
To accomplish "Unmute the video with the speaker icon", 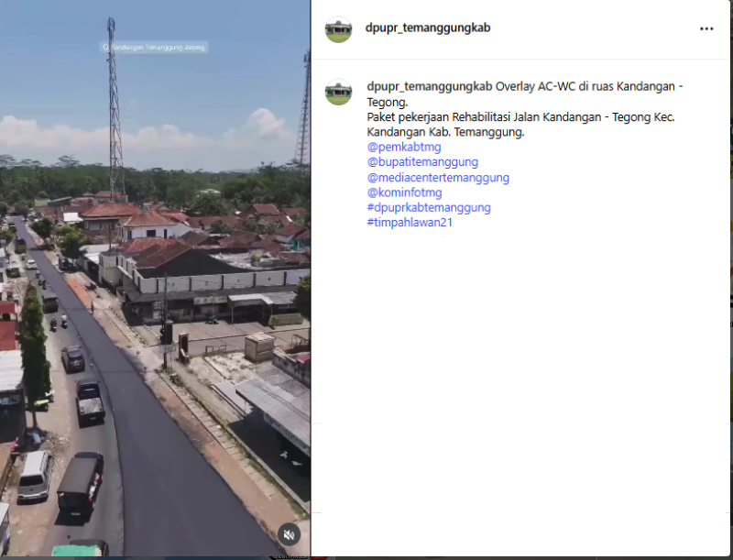I will click(x=289, y=534).
